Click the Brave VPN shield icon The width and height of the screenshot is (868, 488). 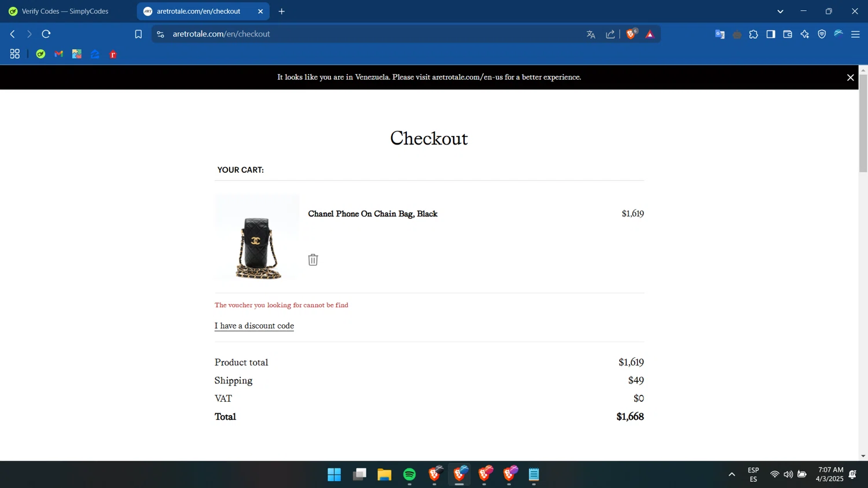coord(822,35)
